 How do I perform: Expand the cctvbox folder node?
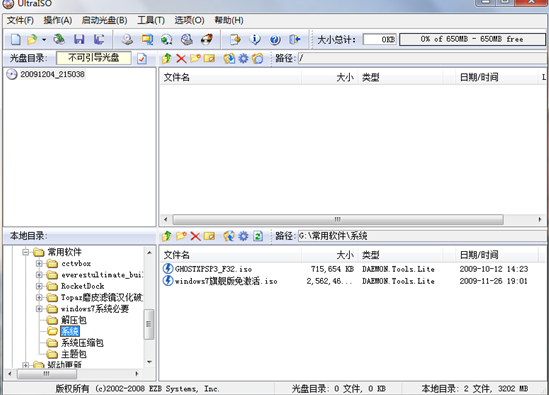click(39, 263)
